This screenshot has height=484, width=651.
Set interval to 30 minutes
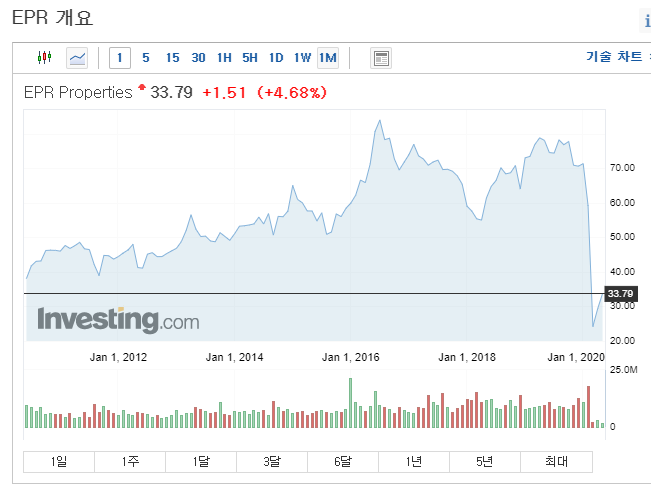(x=198, y=58)
